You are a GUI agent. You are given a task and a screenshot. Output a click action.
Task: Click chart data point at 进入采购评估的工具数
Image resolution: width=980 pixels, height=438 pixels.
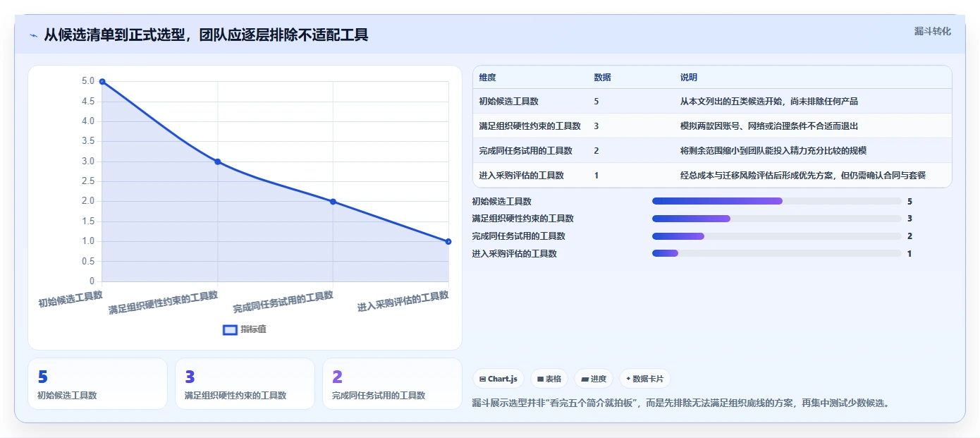tap(448, 241)
